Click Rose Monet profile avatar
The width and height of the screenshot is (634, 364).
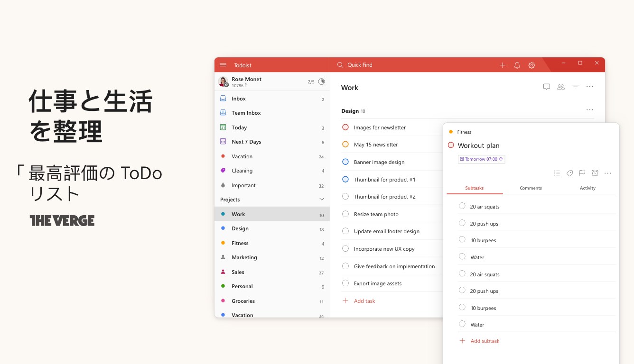[x=223, y=82]
